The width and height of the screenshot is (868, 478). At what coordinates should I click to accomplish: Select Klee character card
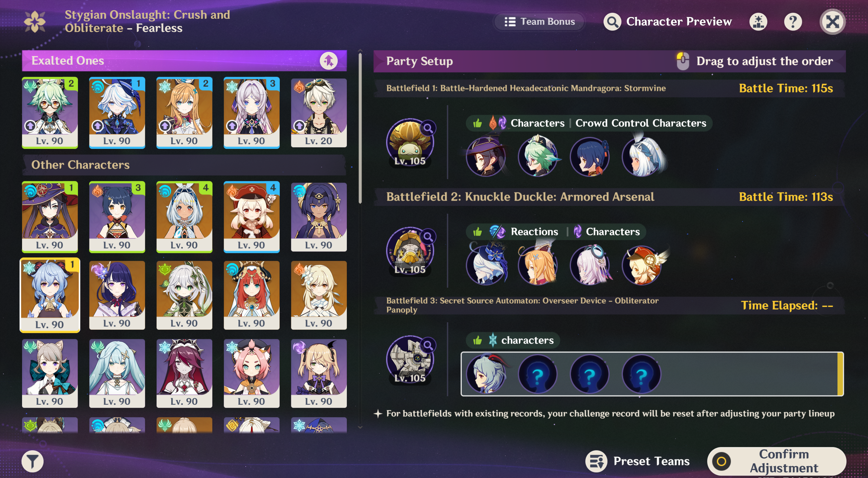pyautogui.click(x=251, y=217)
